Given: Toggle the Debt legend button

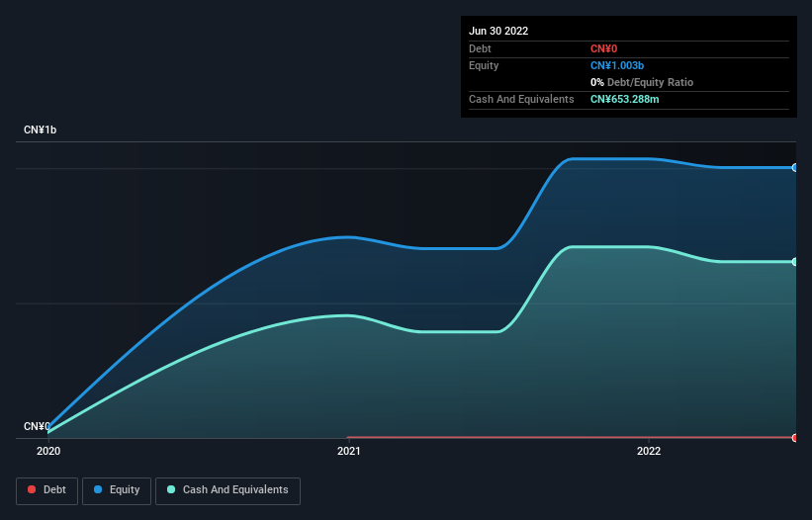Looking at the screenshot, I should point(47,490).
